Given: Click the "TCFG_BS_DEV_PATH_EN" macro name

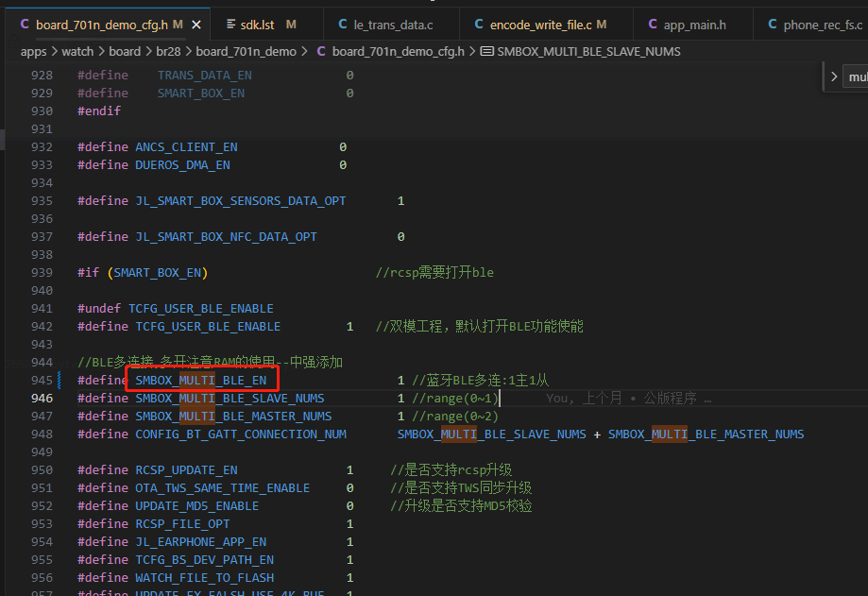Looking at the screenshot, I should click(204, 559).
